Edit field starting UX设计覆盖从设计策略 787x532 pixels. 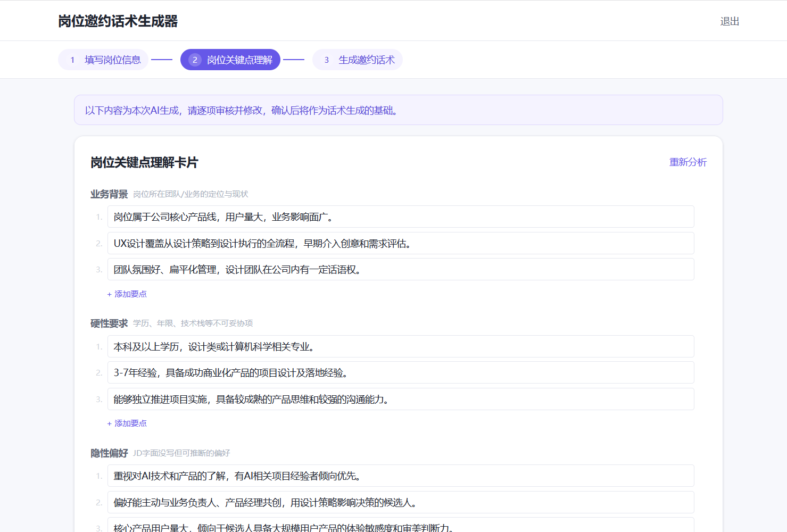(401, 243)
